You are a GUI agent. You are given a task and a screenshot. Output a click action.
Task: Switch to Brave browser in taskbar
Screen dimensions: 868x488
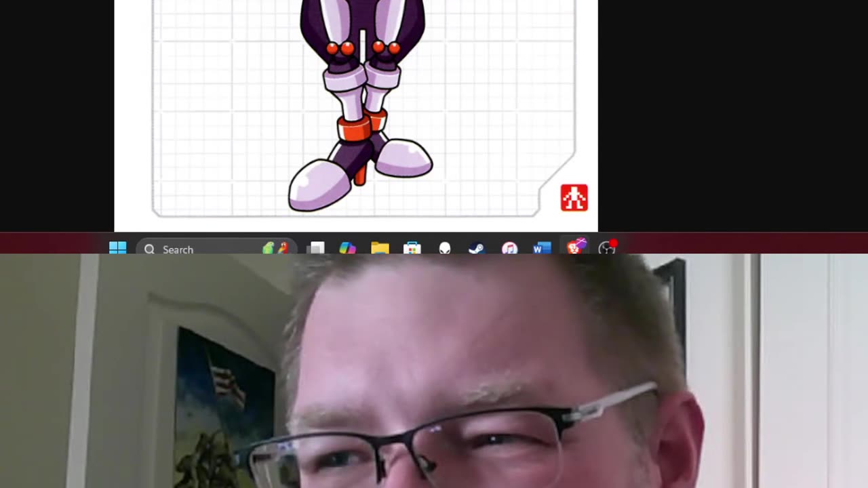576,247
